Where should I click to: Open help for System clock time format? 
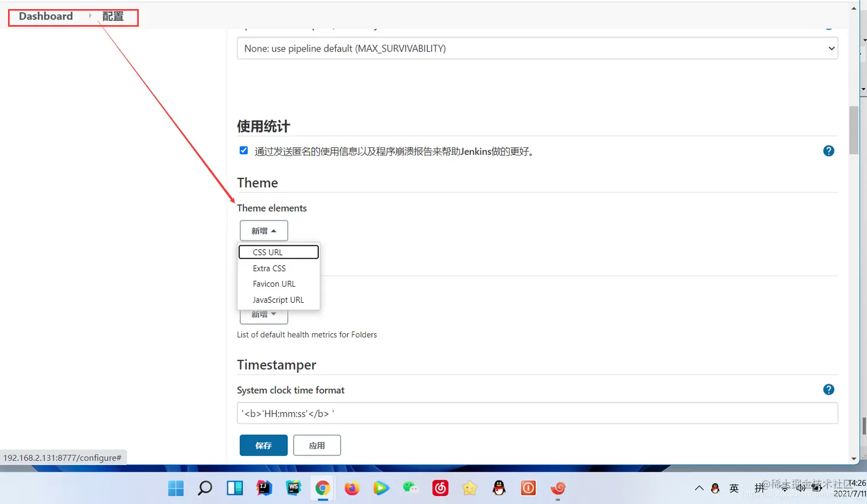point(829,389)
